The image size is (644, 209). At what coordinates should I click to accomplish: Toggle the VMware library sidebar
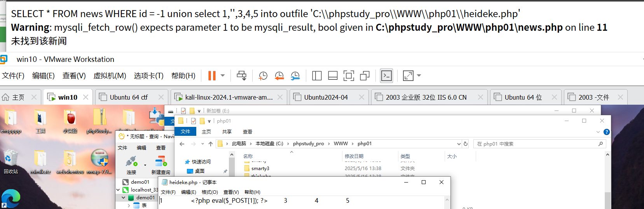(317, 76)
